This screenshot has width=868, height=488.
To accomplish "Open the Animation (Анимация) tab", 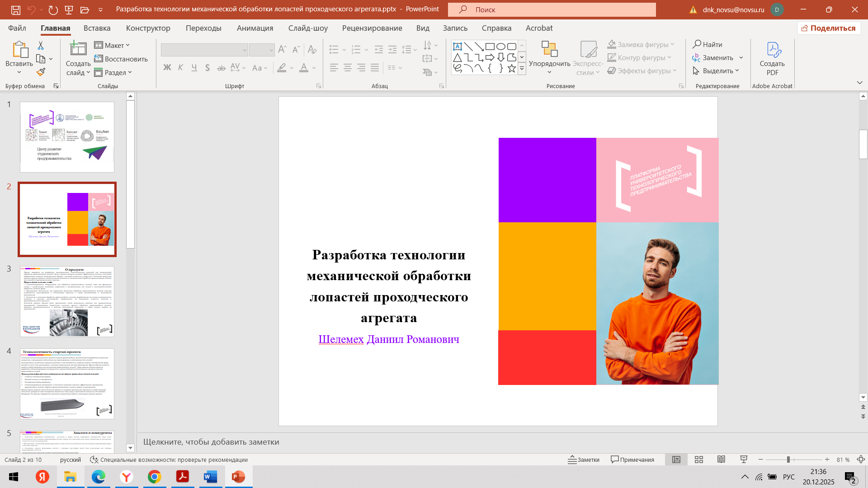I will pos(255,28).
